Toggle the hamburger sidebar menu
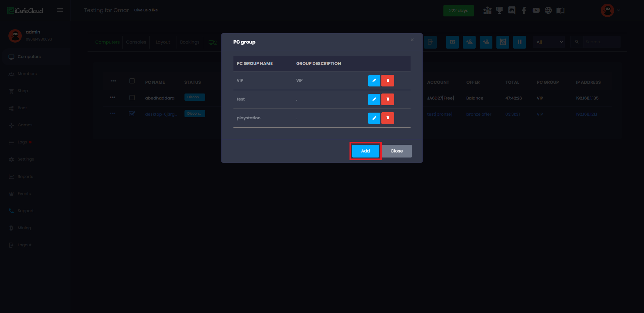This screenshot has height=313, width=644. point(60,10)
